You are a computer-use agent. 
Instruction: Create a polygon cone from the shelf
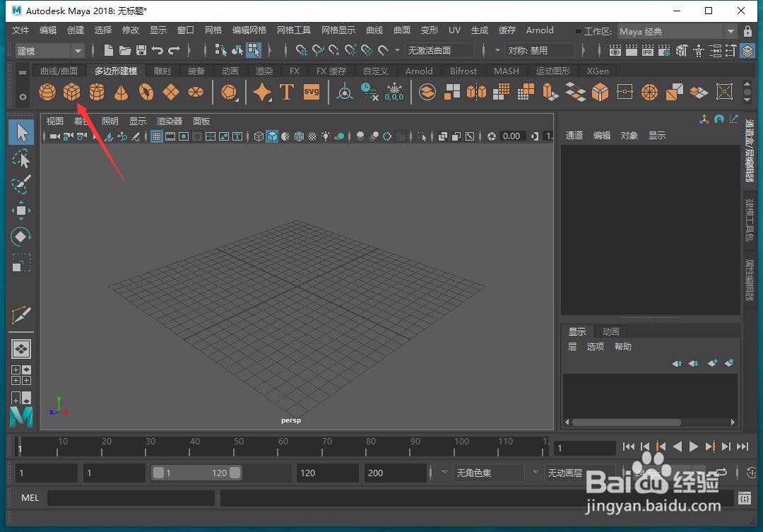122,92
